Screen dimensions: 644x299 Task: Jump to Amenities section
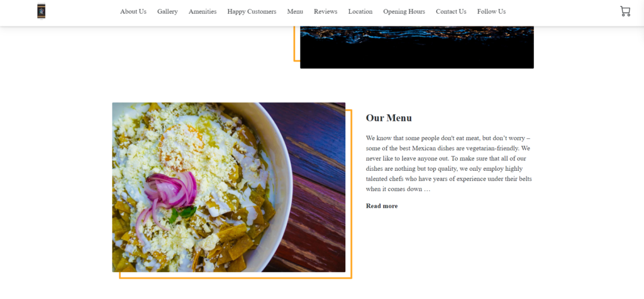[203, 11]
